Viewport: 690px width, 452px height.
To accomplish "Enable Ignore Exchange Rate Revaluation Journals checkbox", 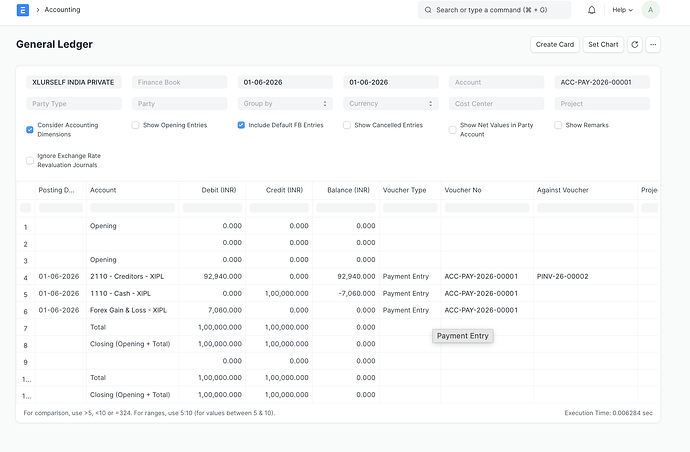I will (x=29, y=160).
